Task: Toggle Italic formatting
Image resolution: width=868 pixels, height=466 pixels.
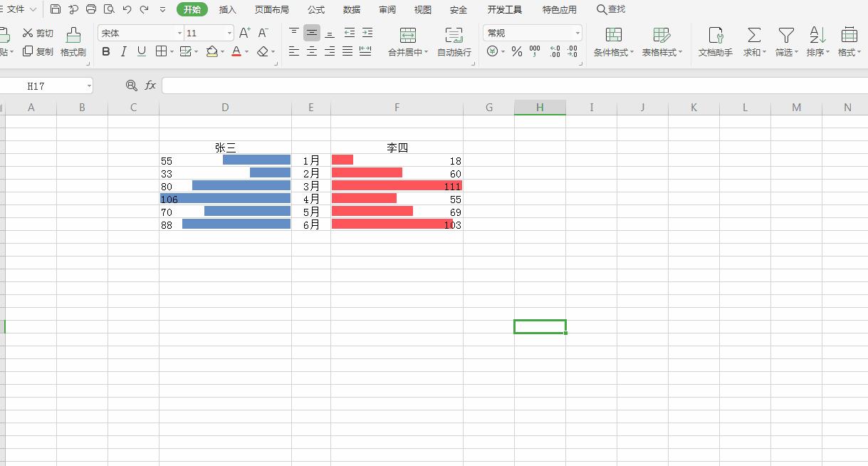Action: (124, 51)
